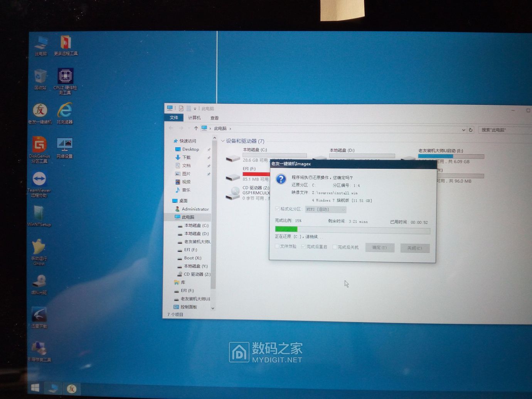This screenshot has height=399, width=532.
Task: Expand address bar history dropdown
Action: coord(463,130)
